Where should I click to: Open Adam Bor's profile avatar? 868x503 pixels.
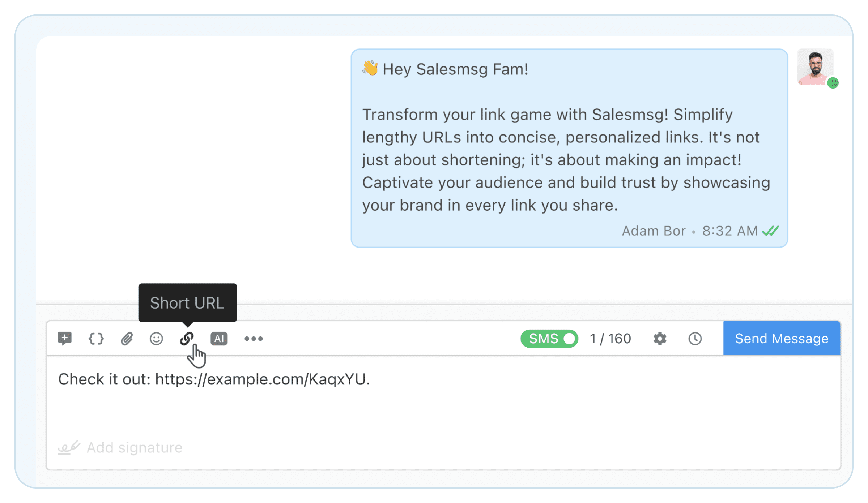816,67
